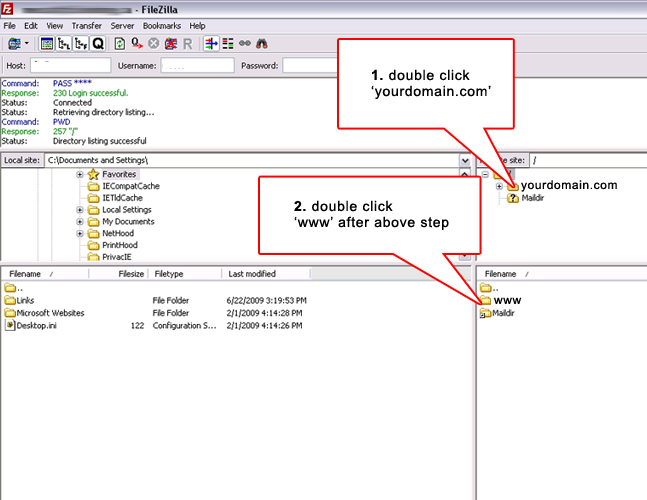Toggle the remote directory tree view

81,43
